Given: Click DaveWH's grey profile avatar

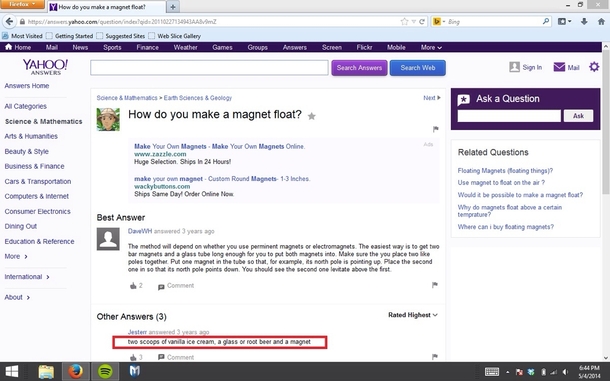Looking at the screenshot, I should [108, 239].
